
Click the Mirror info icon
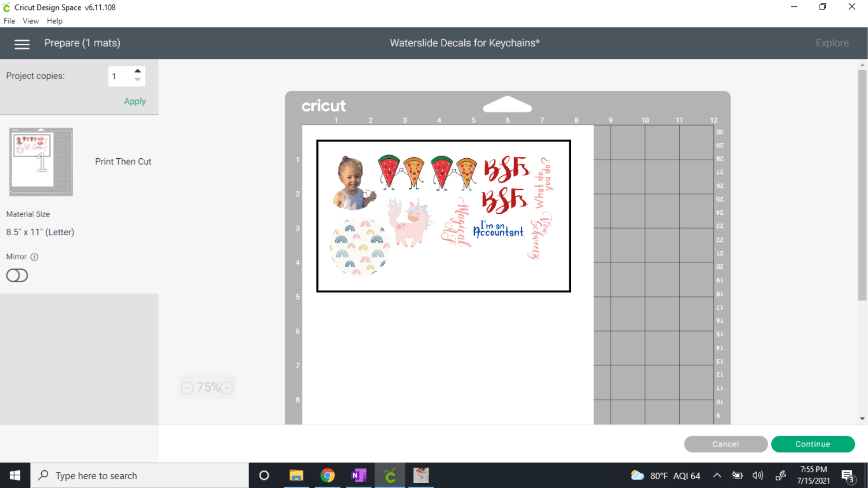coord(34,257)
